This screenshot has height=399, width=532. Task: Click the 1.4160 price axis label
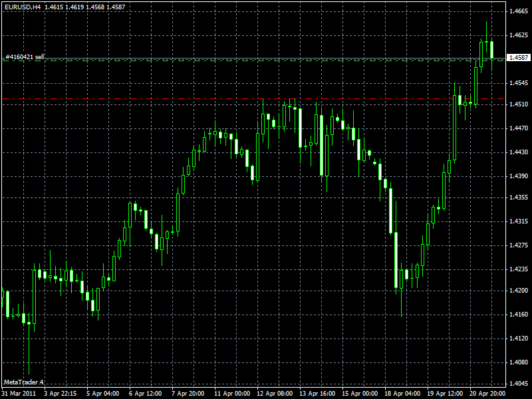pos(519,315)
